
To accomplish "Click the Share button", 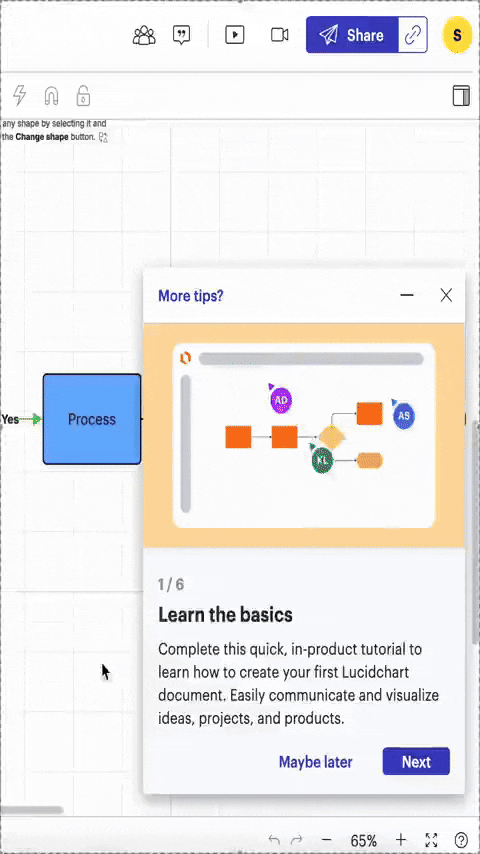I will coord(353,35).
